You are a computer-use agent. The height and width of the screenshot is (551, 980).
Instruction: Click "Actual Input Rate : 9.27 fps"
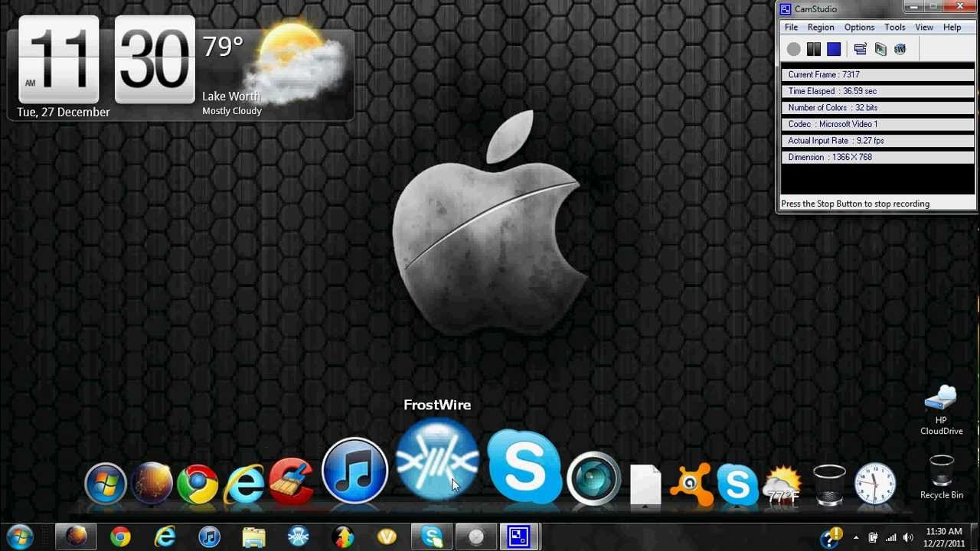point(877,141)
